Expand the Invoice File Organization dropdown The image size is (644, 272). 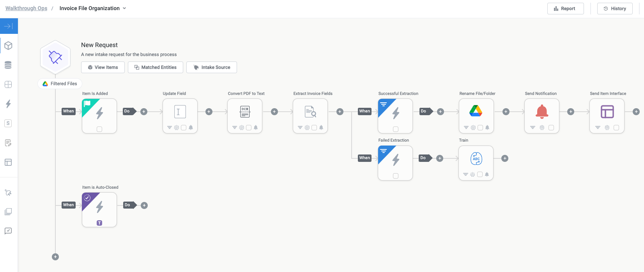click(124, 8)
